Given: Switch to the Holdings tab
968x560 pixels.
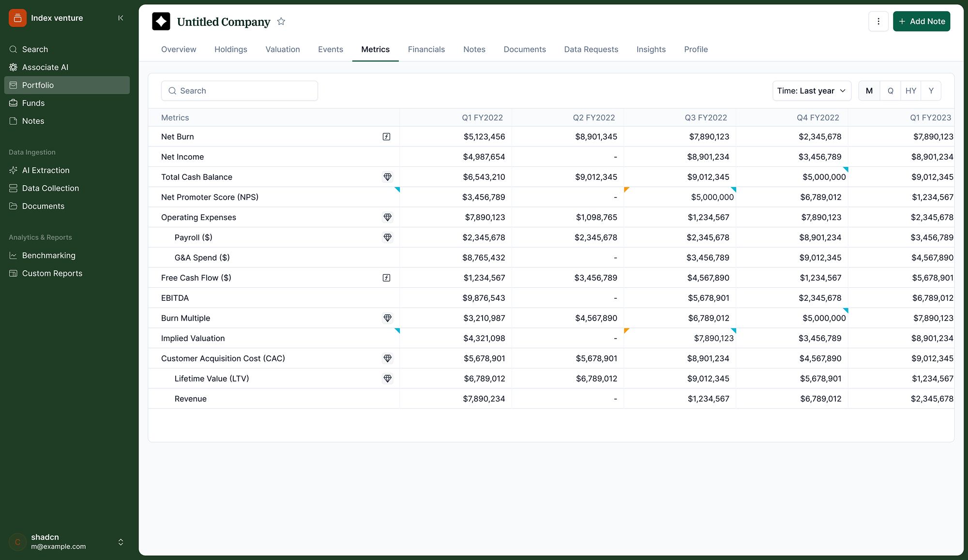Looking at the screenshot, I should click(x=231, y=49).
